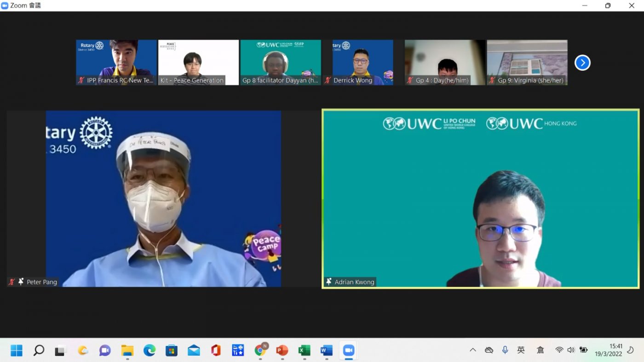Click muted mic icon on Derrick Wong tile
Viewport: 644px width, 362px height.
(x=328, y=80)
